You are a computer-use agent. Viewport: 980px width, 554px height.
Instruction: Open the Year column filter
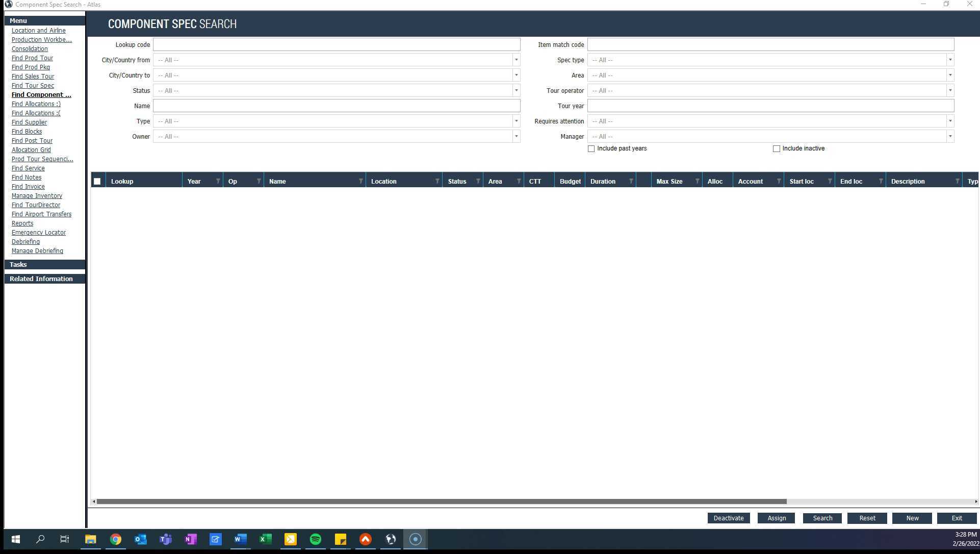(x=217, y=181)
